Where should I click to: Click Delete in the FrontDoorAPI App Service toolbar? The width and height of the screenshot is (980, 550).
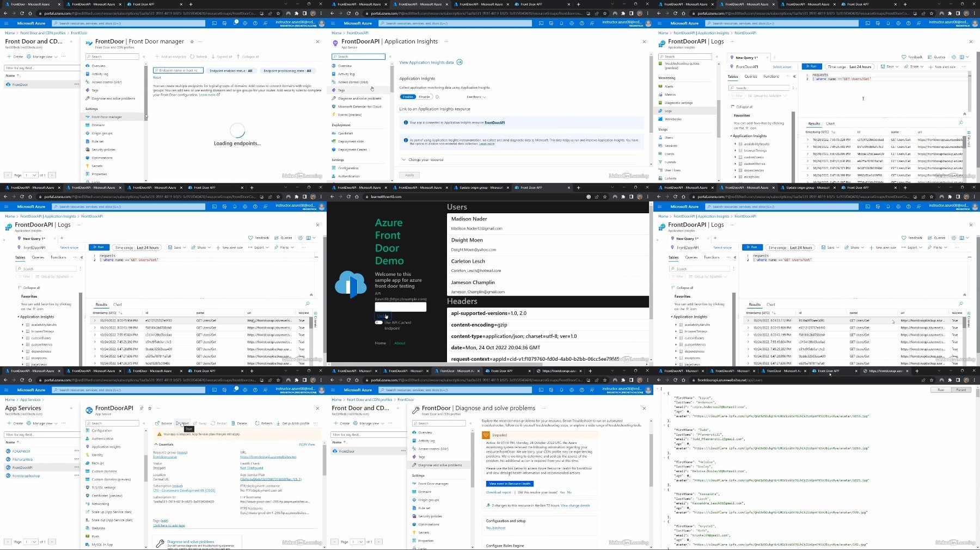[239, 423]
